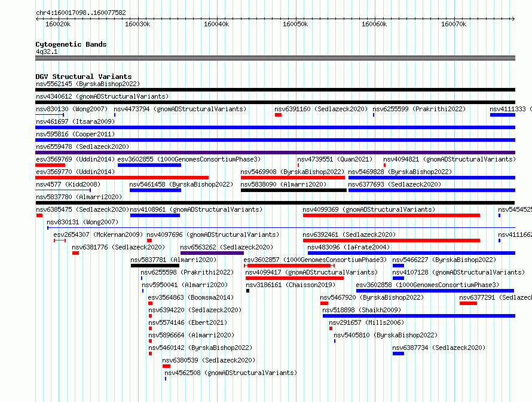Select red bar under nsv4099369
This screenshot has height=402, width=532.
coord(392,215)
